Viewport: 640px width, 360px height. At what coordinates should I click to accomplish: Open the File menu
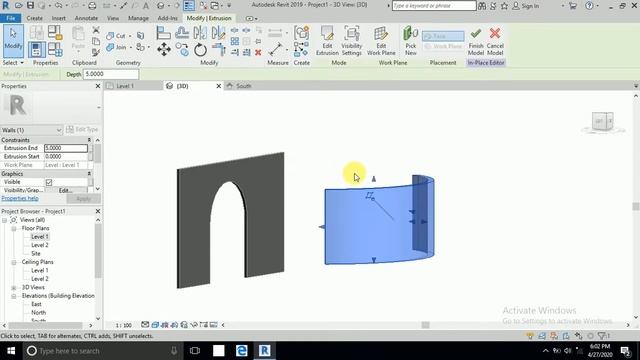(11, 18)
